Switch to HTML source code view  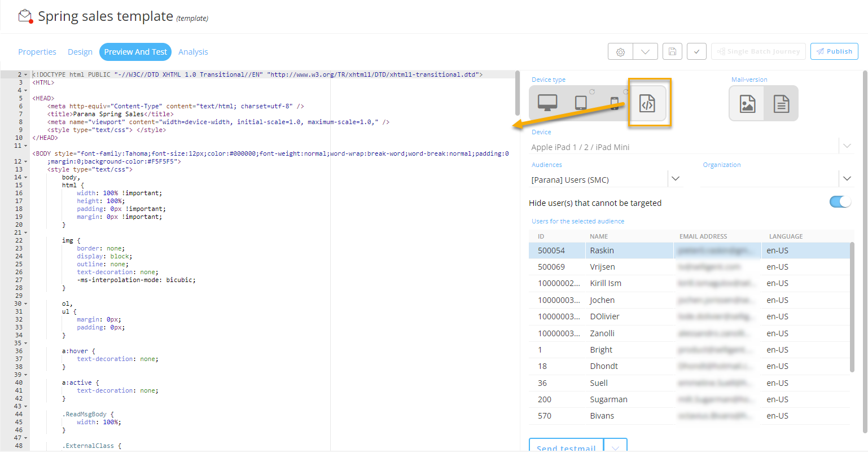647,104
